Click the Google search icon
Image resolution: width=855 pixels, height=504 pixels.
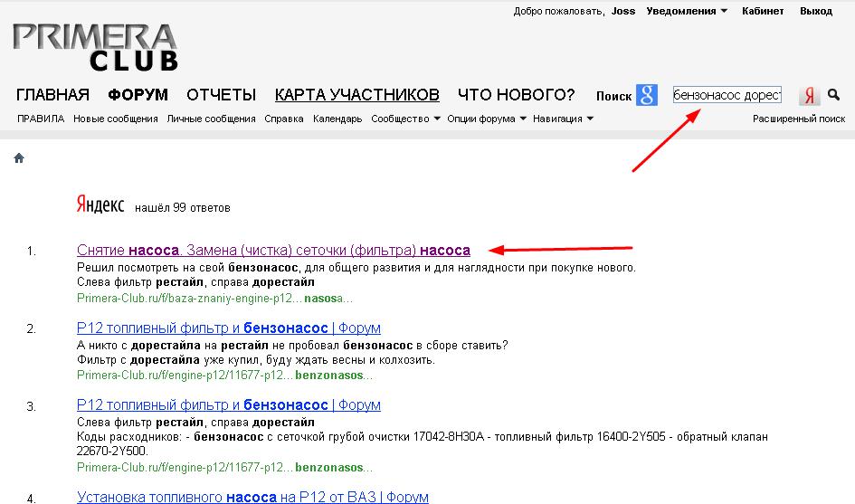(647, 95)
